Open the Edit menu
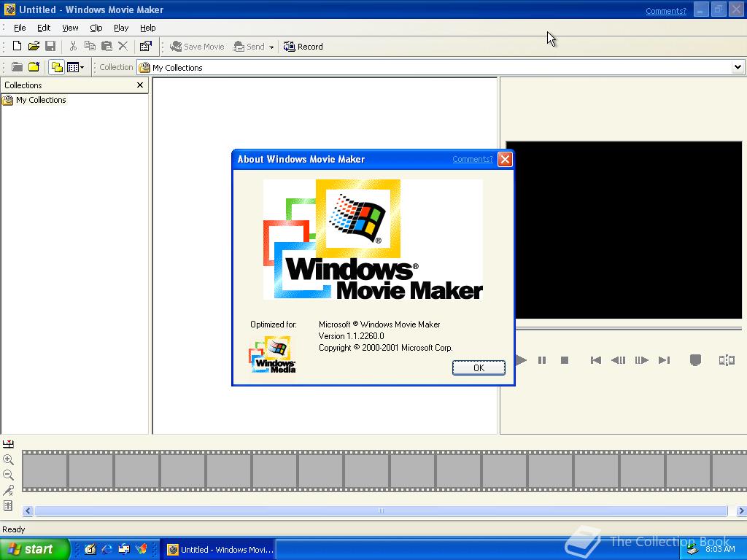 pos(44,28)
